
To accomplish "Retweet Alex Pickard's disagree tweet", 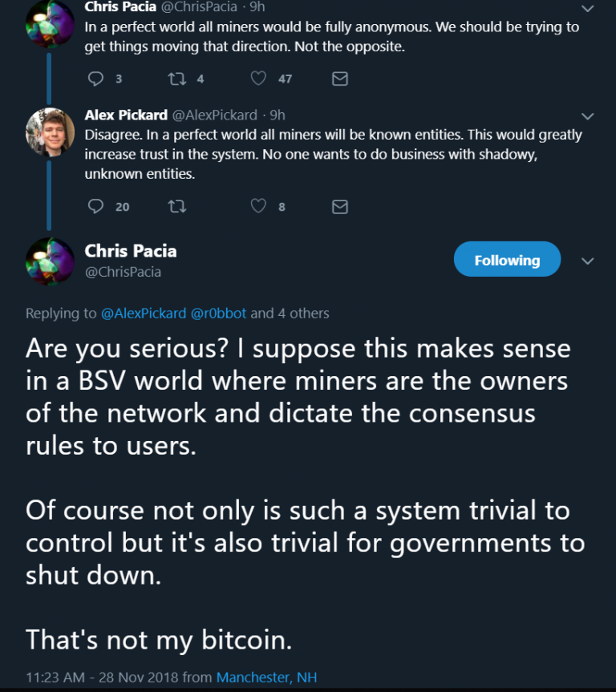I will pos(178,206).
